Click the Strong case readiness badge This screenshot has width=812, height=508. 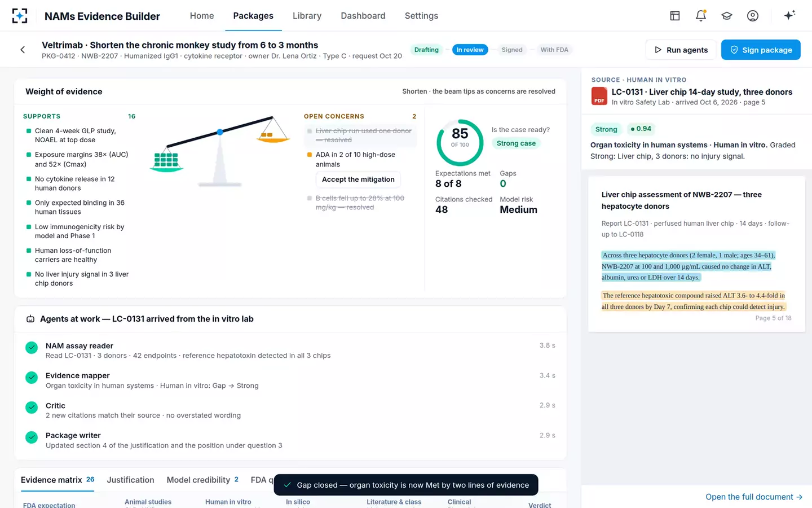tap(516, 143)
